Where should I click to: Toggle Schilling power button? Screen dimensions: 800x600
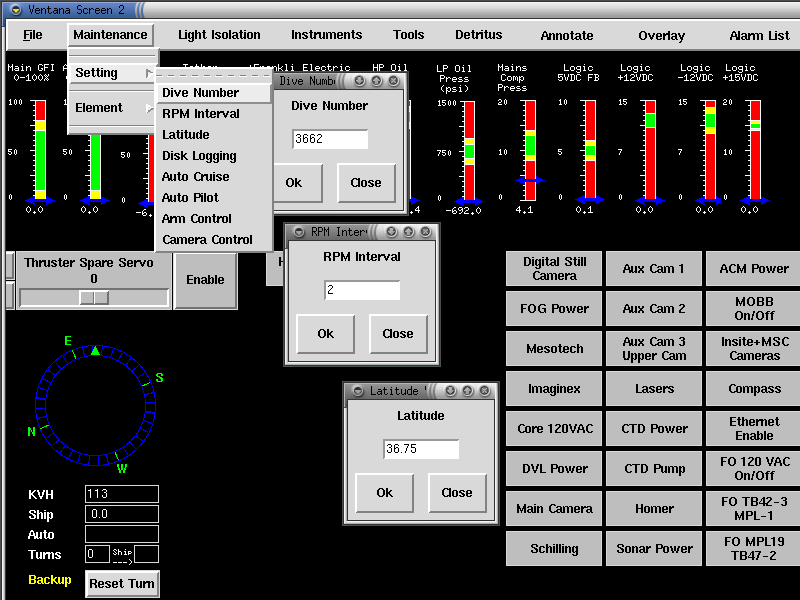point(554,548)
